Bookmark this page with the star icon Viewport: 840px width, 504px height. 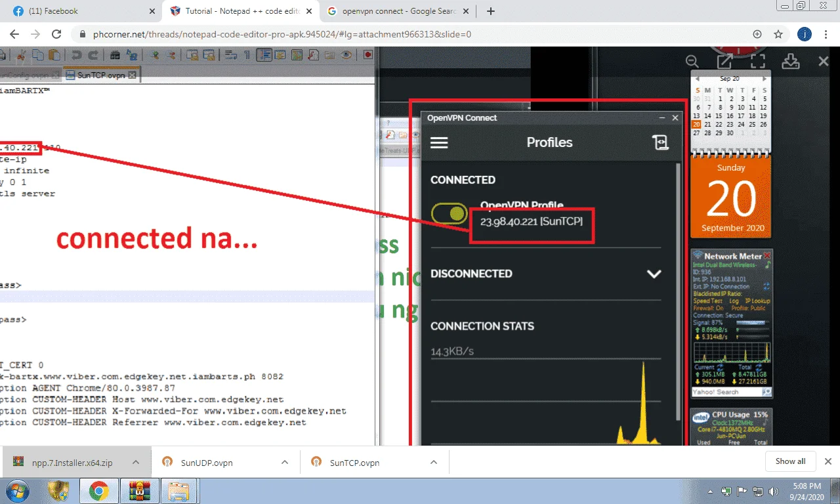[778, 34]
